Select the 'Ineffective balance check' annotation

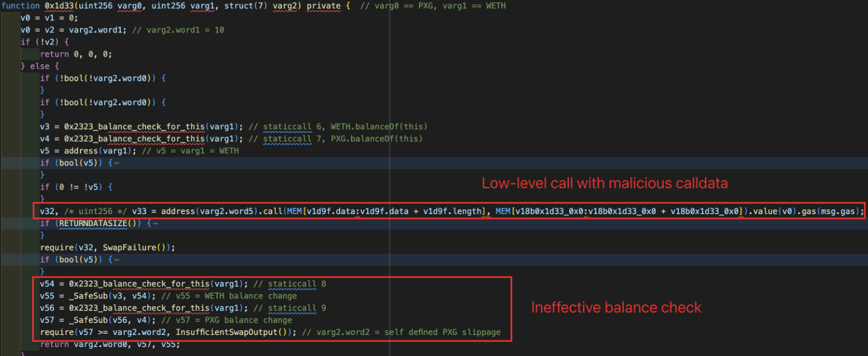[x=616, y=307]
